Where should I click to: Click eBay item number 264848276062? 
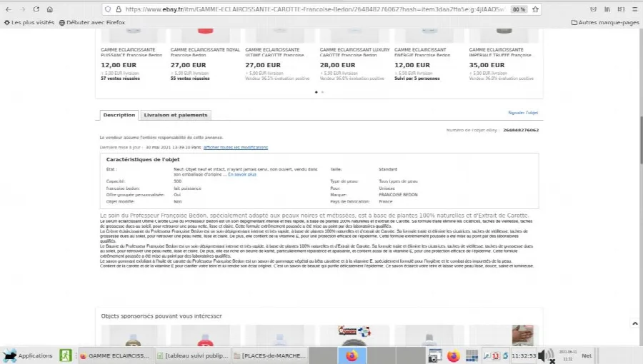coord(521,130)
